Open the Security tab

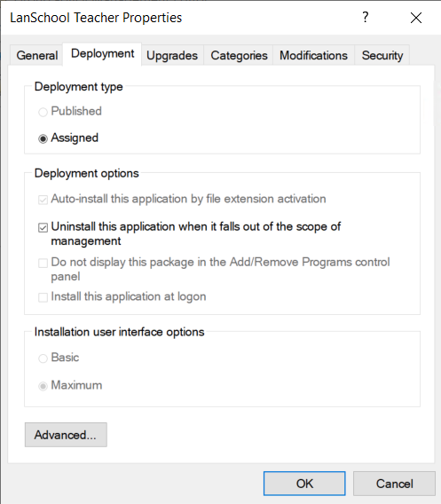click(382, 55)
